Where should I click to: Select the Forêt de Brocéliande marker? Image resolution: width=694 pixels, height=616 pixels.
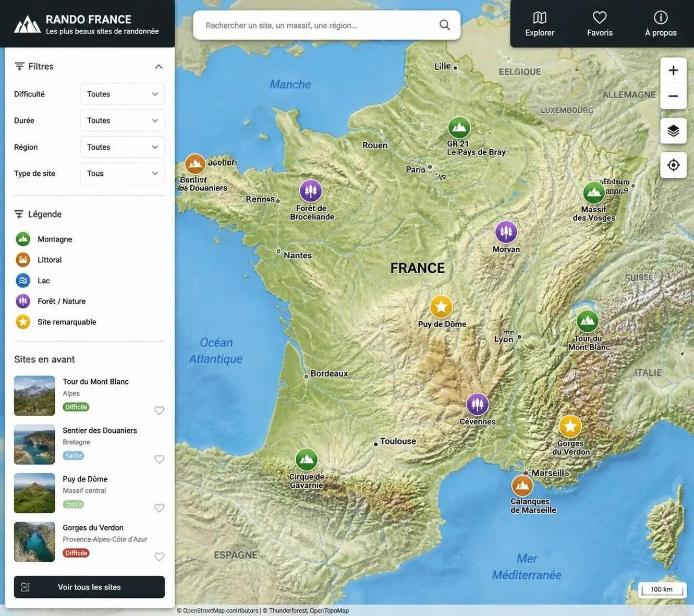pos(311,191)
